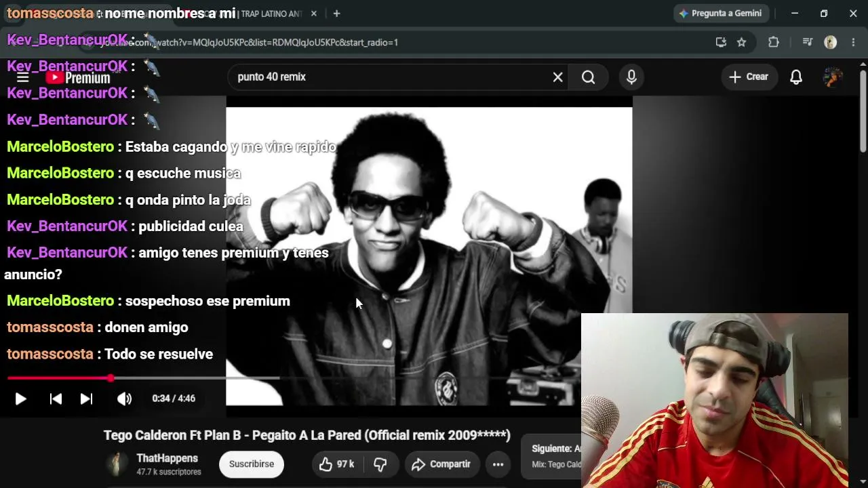Subscribe with the Suscribirse button
868x488 pixels.
click(252, 464)
